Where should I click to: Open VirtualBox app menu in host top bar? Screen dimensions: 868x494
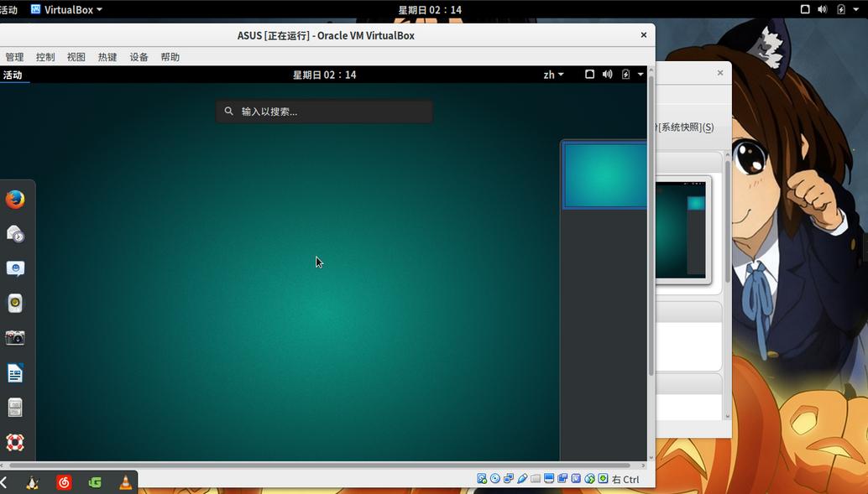[66, 9]
